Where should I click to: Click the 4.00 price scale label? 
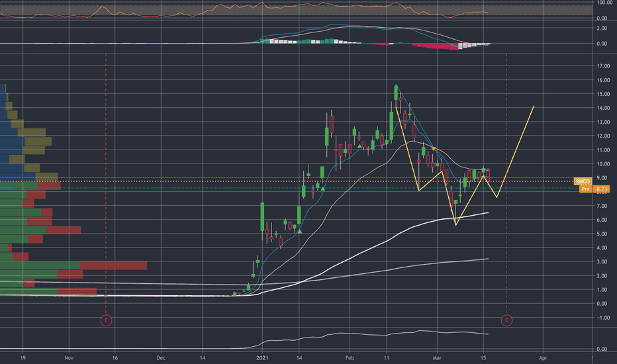click(603, 248)
